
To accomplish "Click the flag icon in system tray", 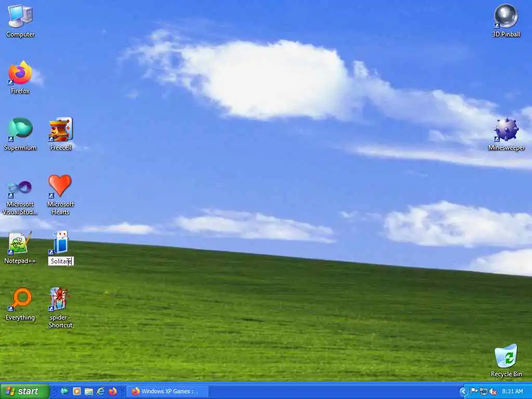I will (474, 391).
